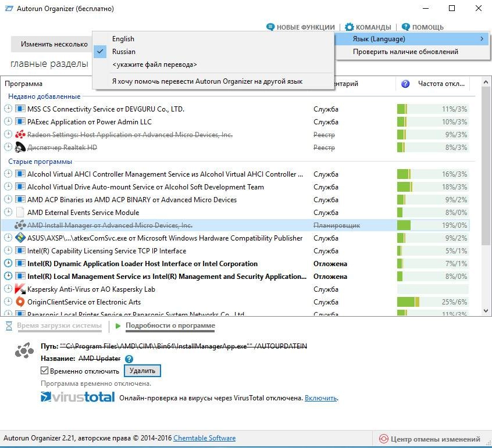
Task: Click the clock icon beside Alcohol Virtual Drive Auto-mount
Action: pyautogui.click(x=8, y=187)
